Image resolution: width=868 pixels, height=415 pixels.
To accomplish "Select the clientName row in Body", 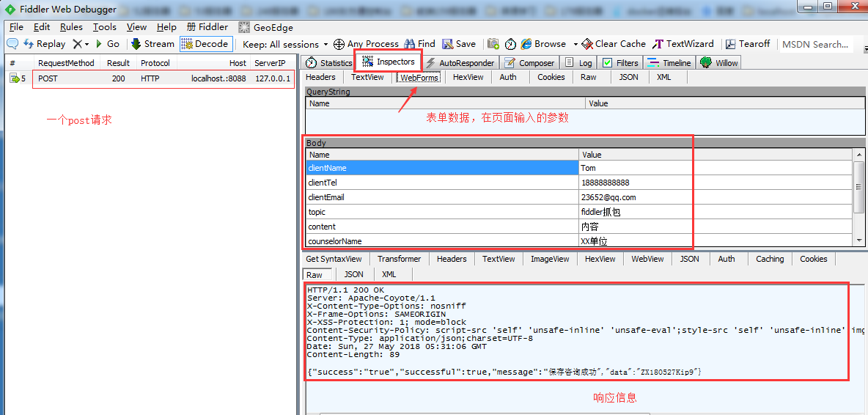I will [x=580, y=168].
